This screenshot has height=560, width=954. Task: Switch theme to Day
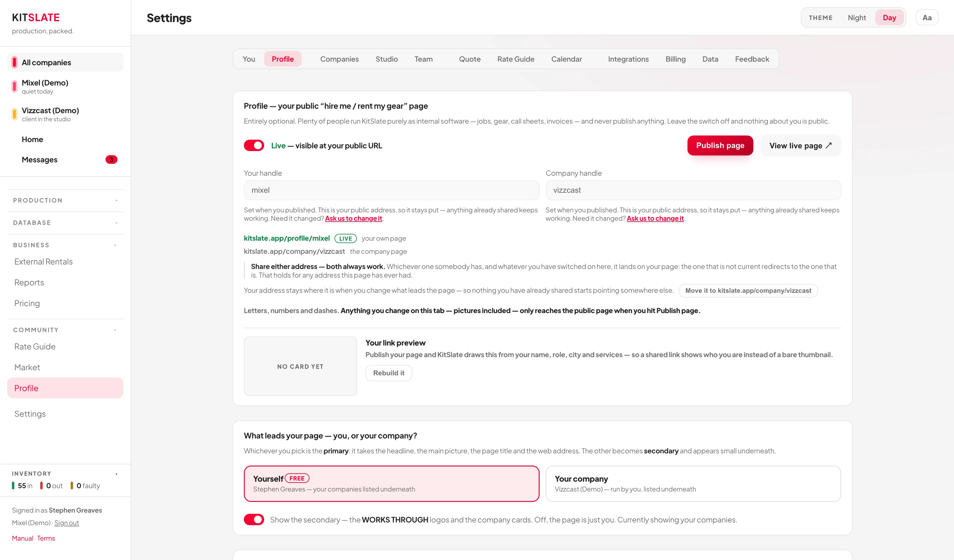889,18
